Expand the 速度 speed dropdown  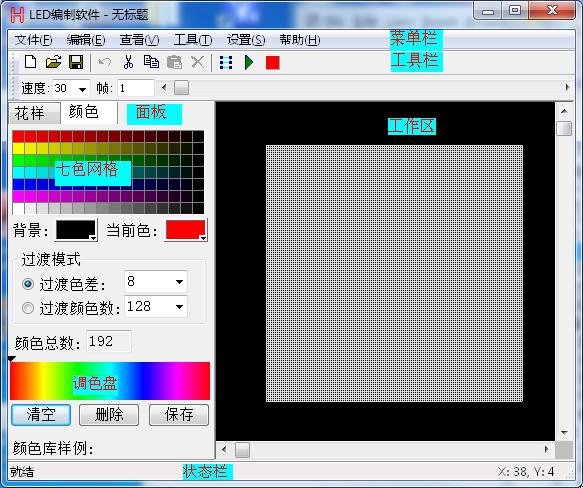[82, 89]
